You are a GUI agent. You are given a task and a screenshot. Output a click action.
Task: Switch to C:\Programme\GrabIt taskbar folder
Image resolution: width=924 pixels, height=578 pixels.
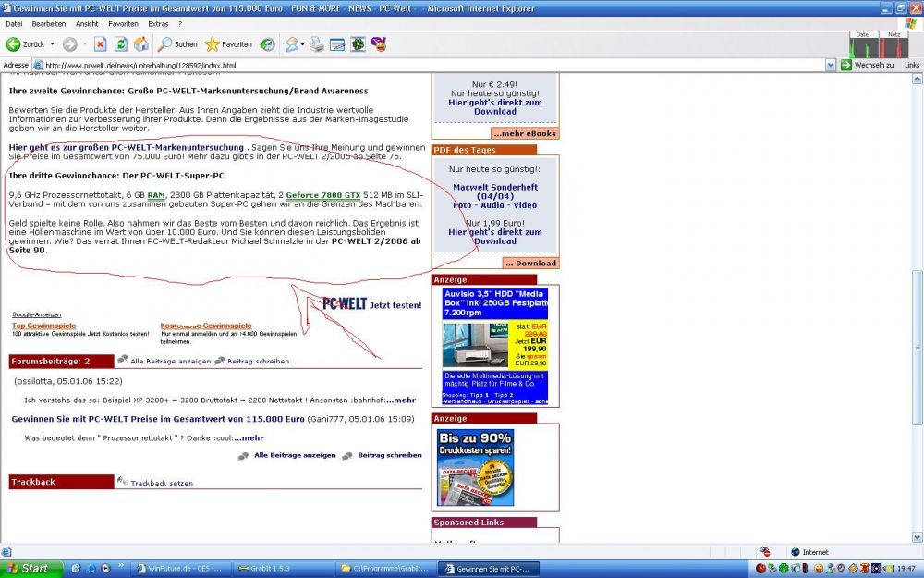[385, 569]
